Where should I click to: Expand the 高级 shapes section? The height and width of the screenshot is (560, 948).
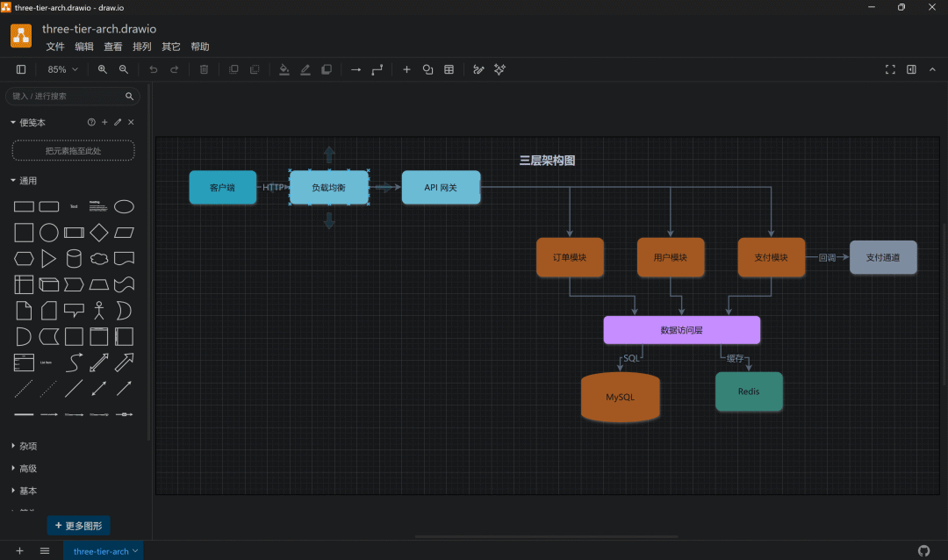point(25,469)
